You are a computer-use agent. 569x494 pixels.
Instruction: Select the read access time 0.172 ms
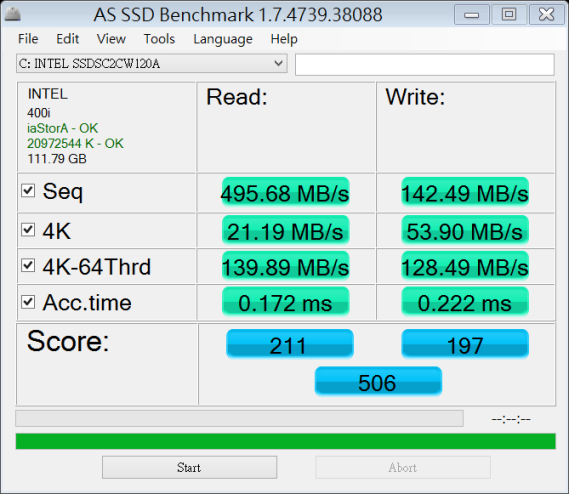[x=285, y=302]
